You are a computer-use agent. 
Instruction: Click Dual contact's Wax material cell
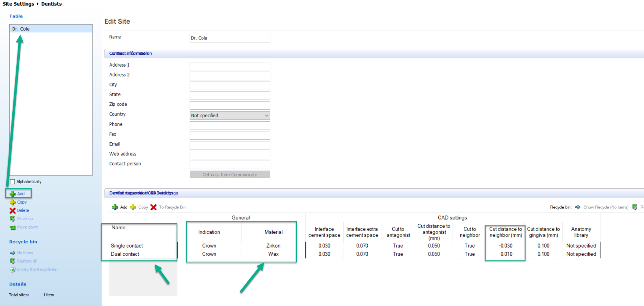273,254
